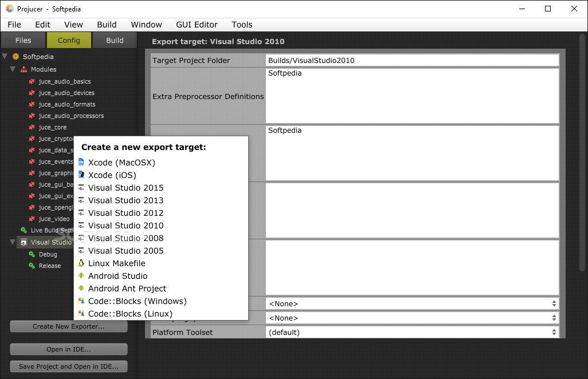
Task: Choose Visual Studio 2010 export target
Action: tap(161, 226)
